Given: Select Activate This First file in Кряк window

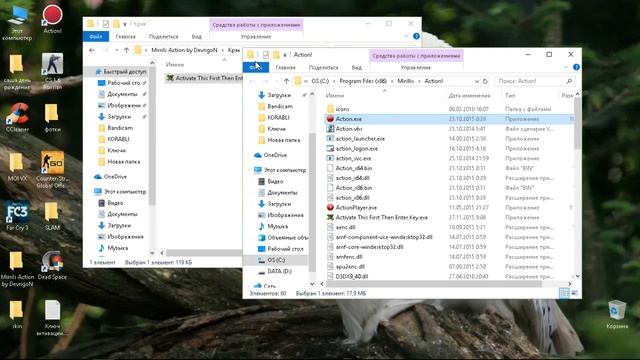Looking at the screenshot, I should coord(204,78).
